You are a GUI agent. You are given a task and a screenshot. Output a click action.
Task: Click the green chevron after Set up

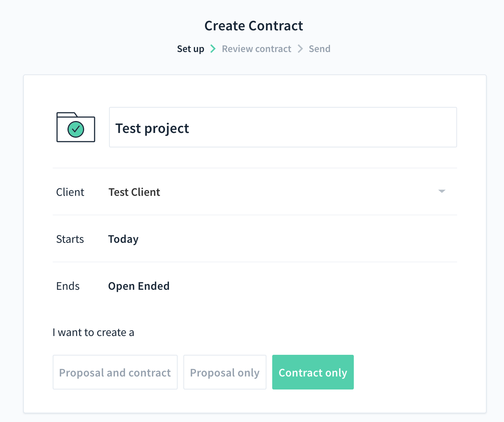(213, 49)
